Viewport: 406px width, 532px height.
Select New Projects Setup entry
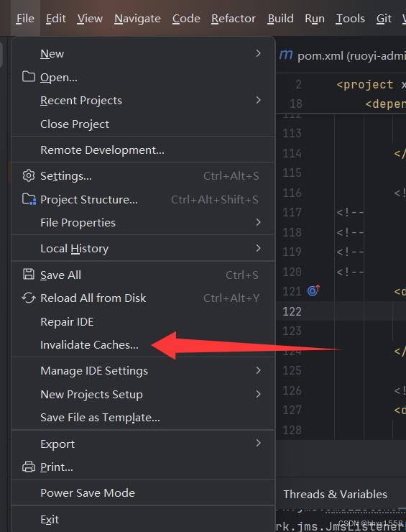[143, 394]
